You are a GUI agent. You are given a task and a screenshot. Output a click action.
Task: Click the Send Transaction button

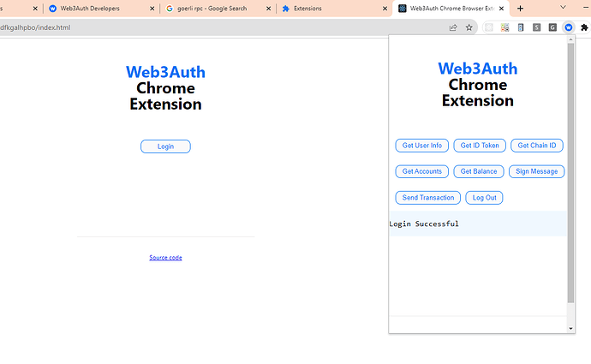427,198
